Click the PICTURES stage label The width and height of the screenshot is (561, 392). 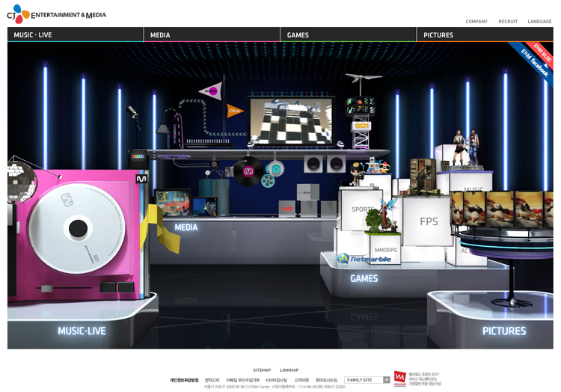click(x=504, y=331)
